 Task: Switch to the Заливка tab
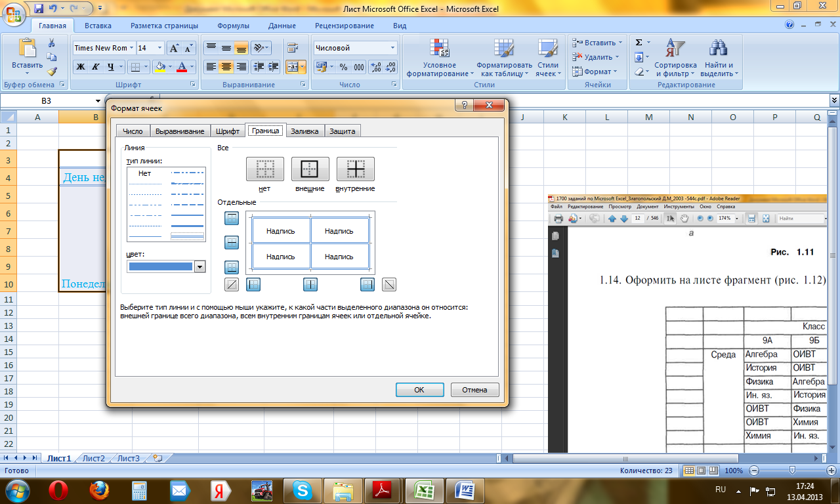(x=305, y=131)
